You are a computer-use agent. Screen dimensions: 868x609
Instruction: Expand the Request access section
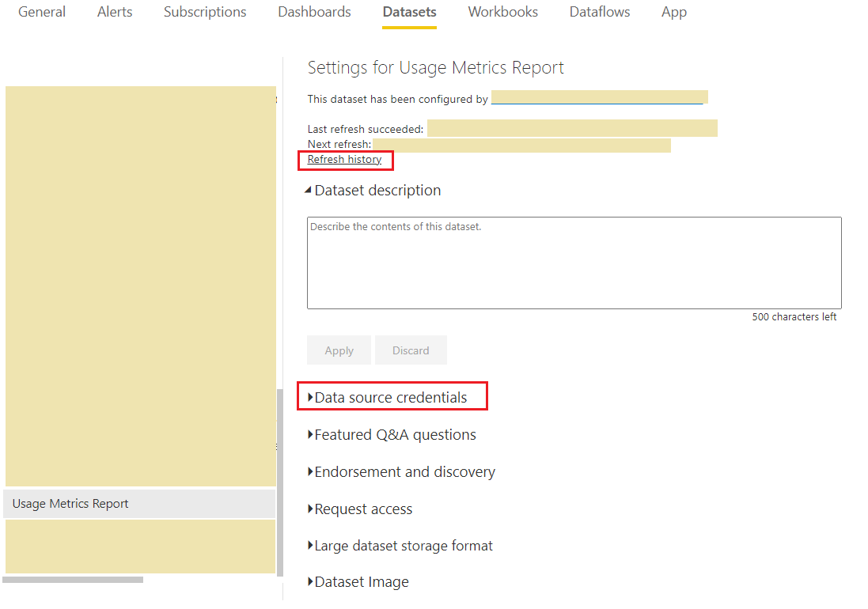tap(360, 509)
